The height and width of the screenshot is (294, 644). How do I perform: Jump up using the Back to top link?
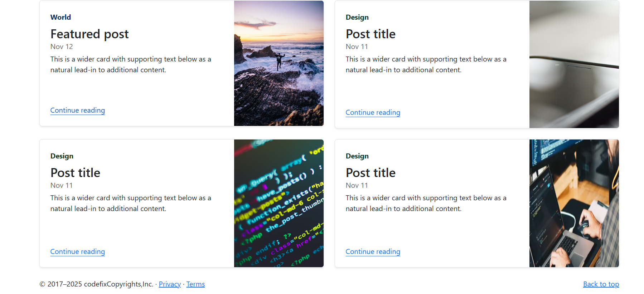(x=601, y=284)
